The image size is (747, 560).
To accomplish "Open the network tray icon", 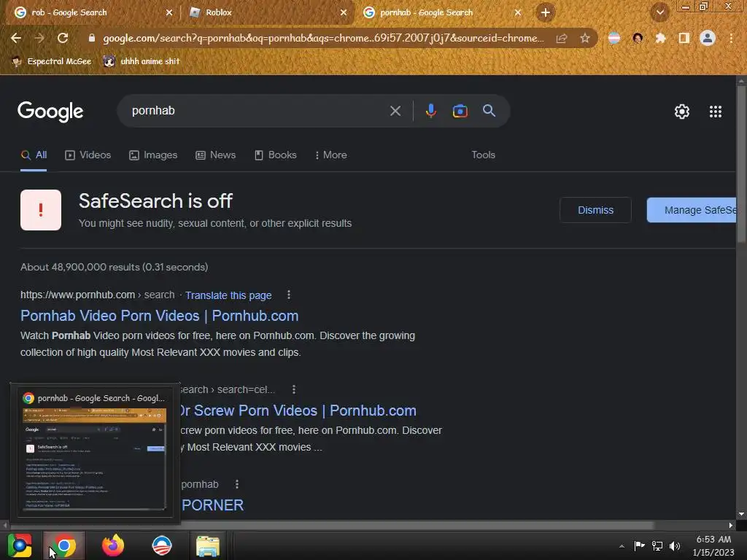I will pyautogui.click(x=657, y=545).
